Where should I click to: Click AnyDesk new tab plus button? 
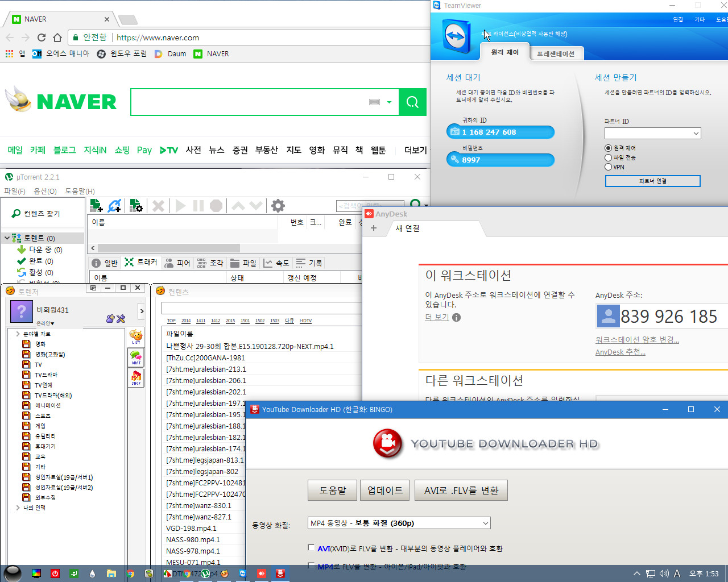[374, 228]
